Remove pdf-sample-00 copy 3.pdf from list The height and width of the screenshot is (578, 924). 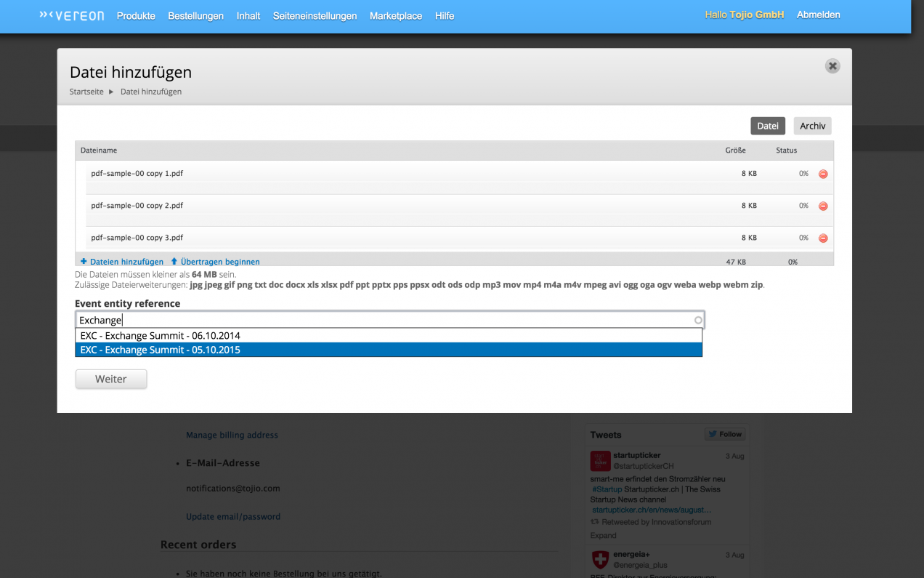(x=823, y=238)
